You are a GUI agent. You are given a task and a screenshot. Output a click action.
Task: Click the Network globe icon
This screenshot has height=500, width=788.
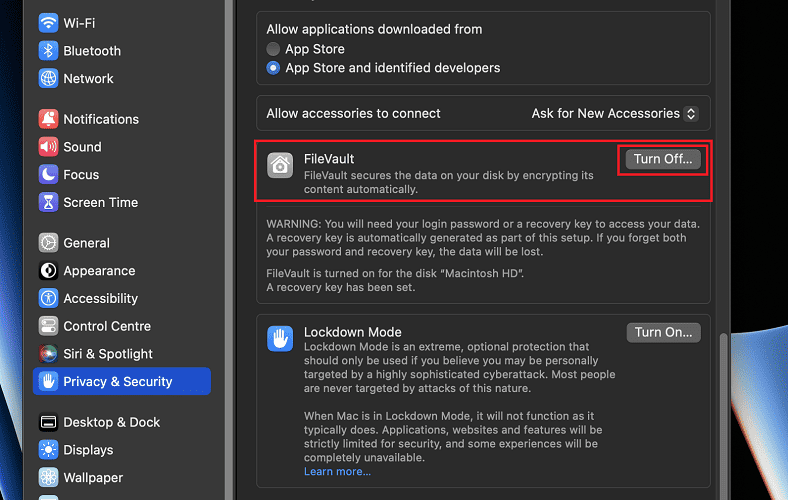pos(48,78)
